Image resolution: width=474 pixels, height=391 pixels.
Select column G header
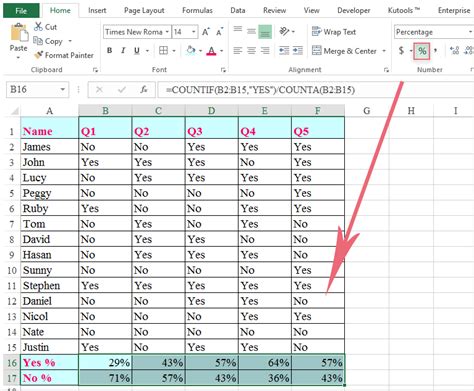point(367,111)
